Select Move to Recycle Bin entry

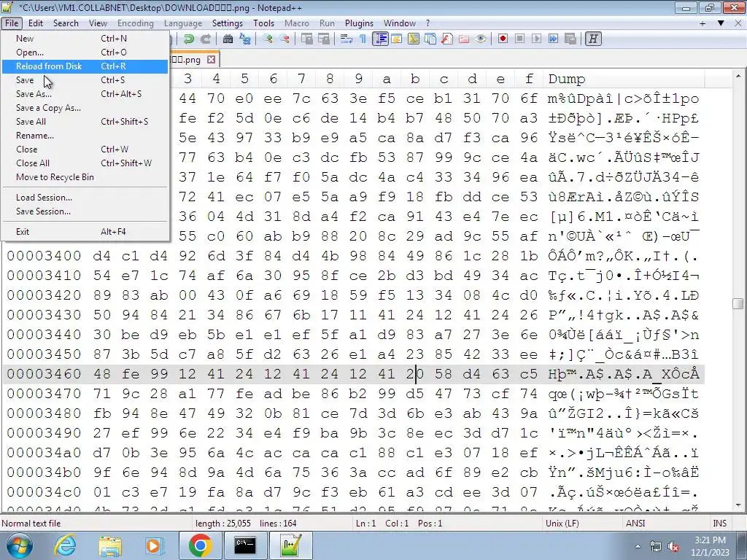click(85, 176)
